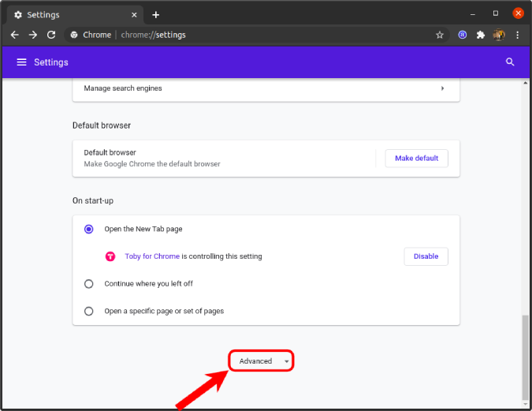Image resolution: width=532 pixels, height=411 pixels.
Task: Click the scrollbar up arrow
Action: (x=525, y=83)
